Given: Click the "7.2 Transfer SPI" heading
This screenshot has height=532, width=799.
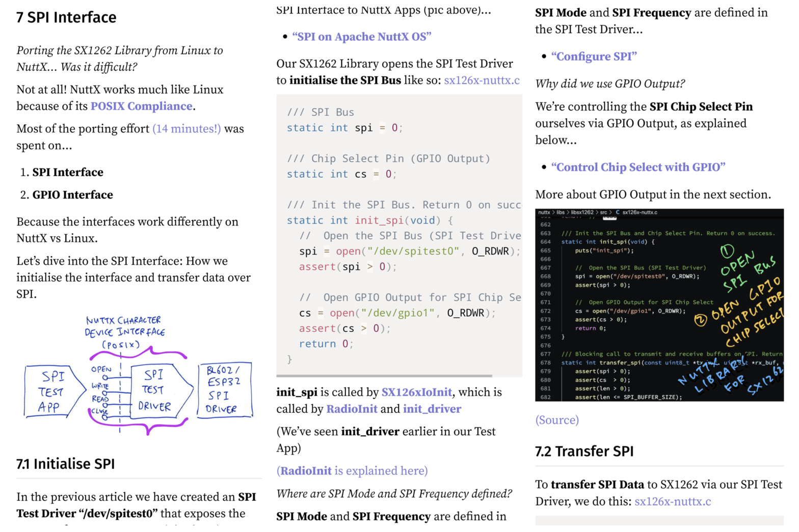Looking at the screenshot, I should pos(584,452).
